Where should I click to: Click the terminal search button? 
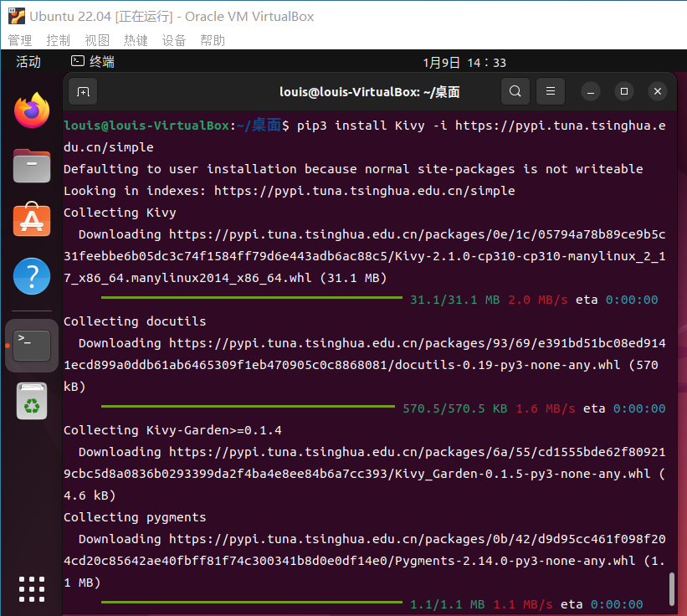click(515, 91)
